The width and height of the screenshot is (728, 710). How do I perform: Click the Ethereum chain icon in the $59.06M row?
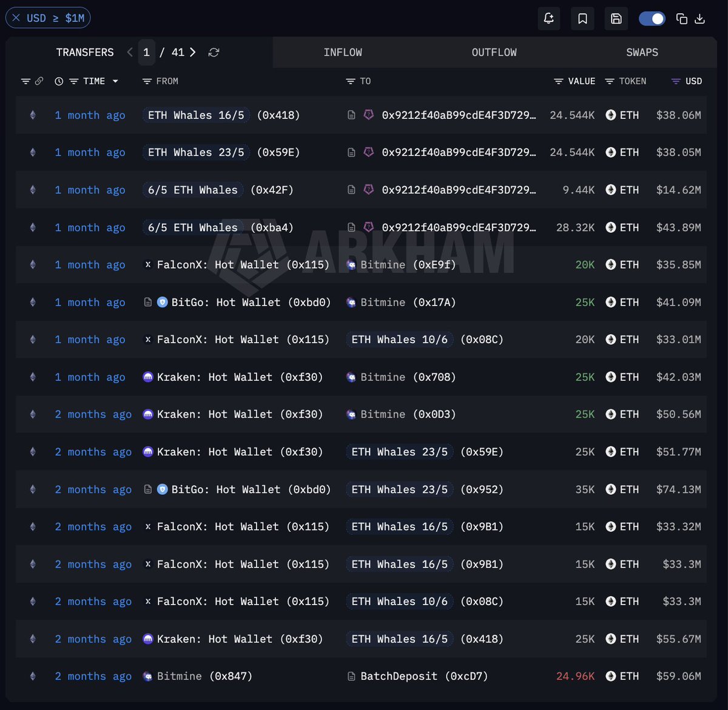pyautogui.click(x=33, y=676)
